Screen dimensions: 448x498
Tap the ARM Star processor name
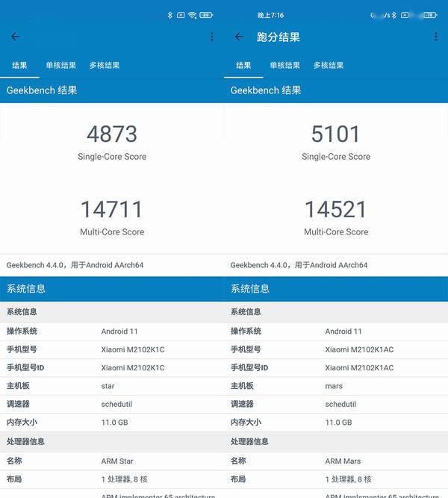click(x=117, y=461)
